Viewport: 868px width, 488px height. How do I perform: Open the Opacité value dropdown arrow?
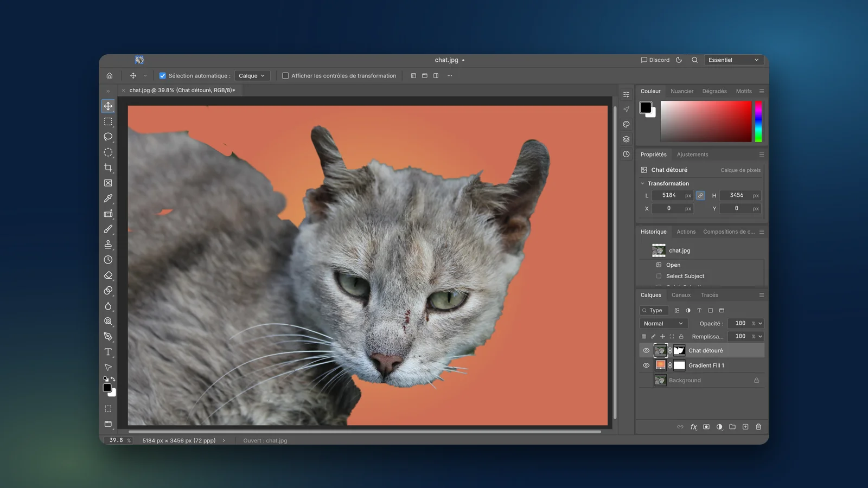(760, 324)
